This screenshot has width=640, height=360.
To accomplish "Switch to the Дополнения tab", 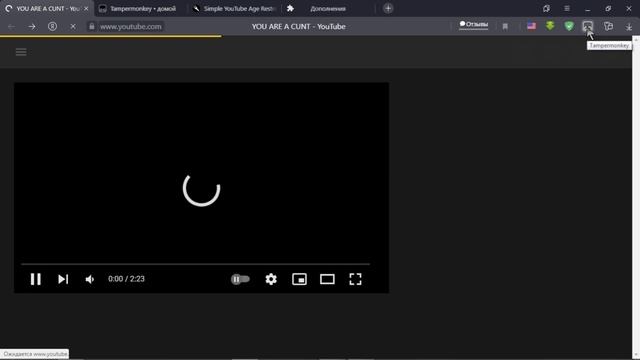I will 328,9.
